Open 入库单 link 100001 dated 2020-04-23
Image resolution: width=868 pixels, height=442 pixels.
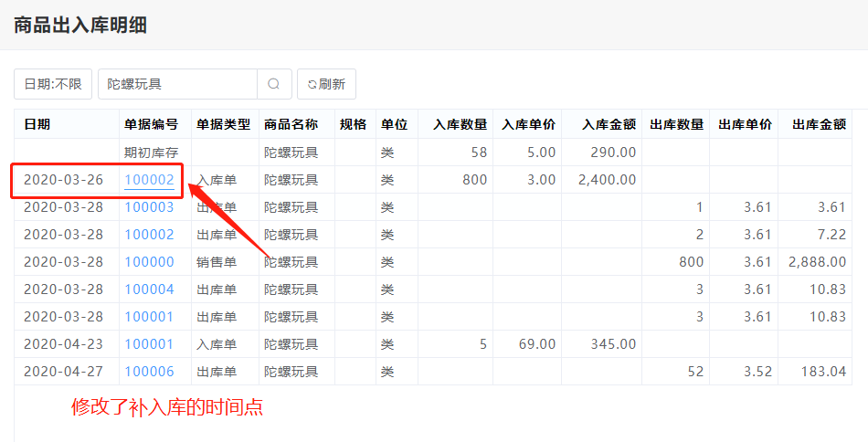(149, 344)
